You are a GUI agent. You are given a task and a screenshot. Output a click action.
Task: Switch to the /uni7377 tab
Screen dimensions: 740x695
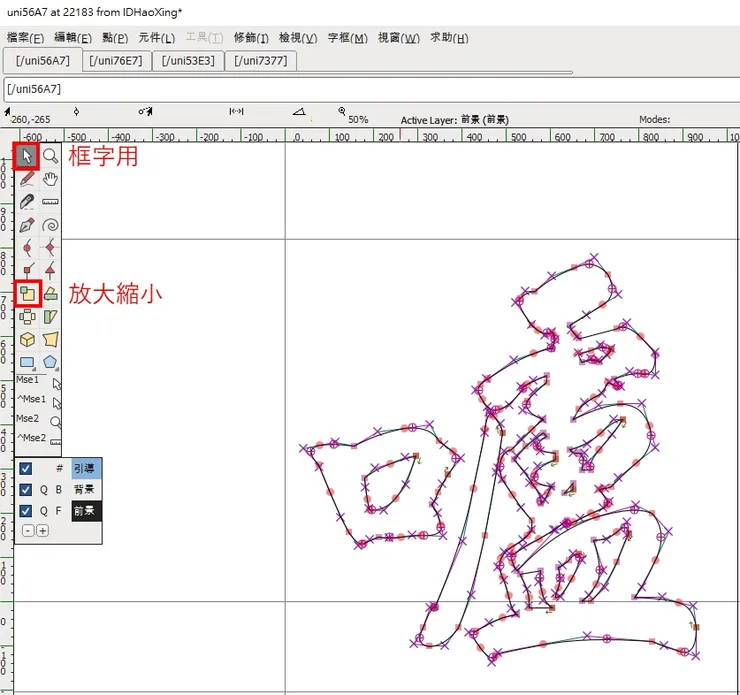tap(261, 61)
